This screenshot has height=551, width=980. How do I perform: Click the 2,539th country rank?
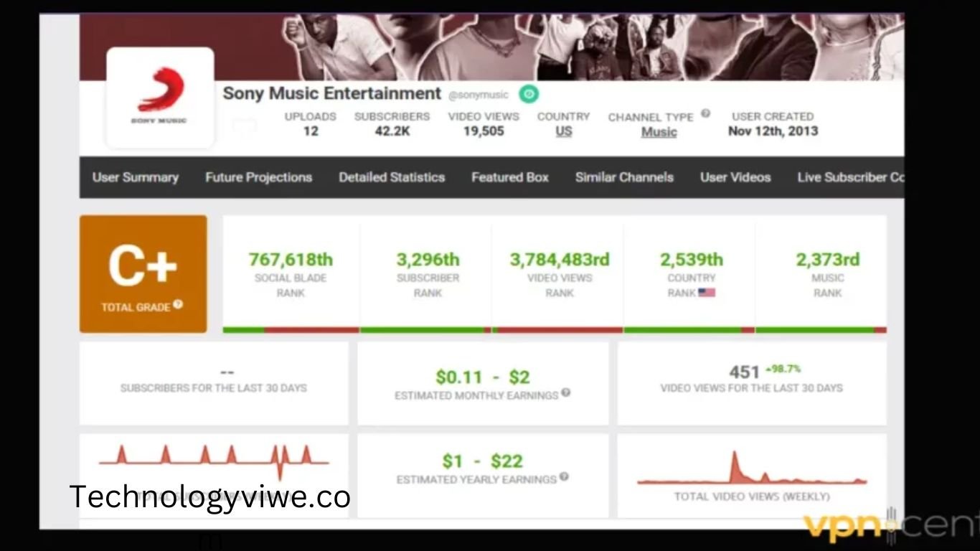point(692,260)
